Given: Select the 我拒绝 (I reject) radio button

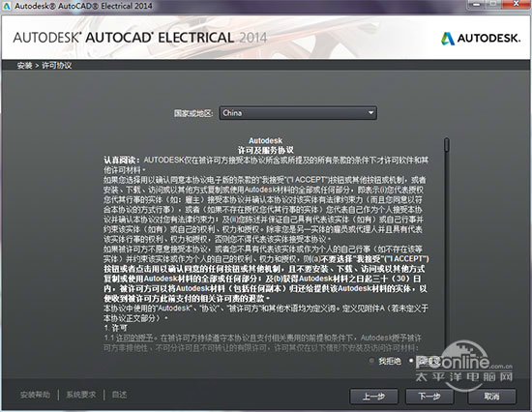Looking at the screenshot, I should (371, 361).
